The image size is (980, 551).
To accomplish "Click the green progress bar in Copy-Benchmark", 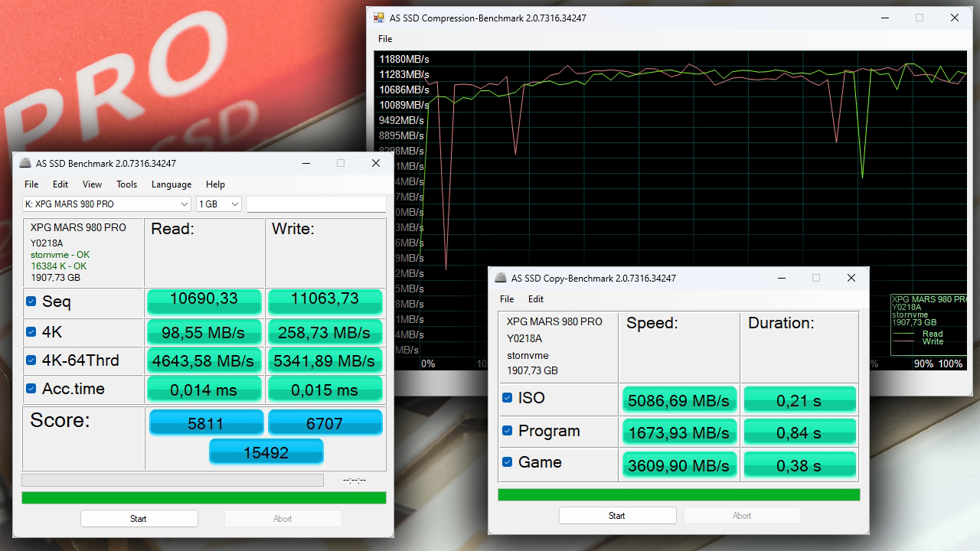I will pyautogui.click(x=678, y=495).
